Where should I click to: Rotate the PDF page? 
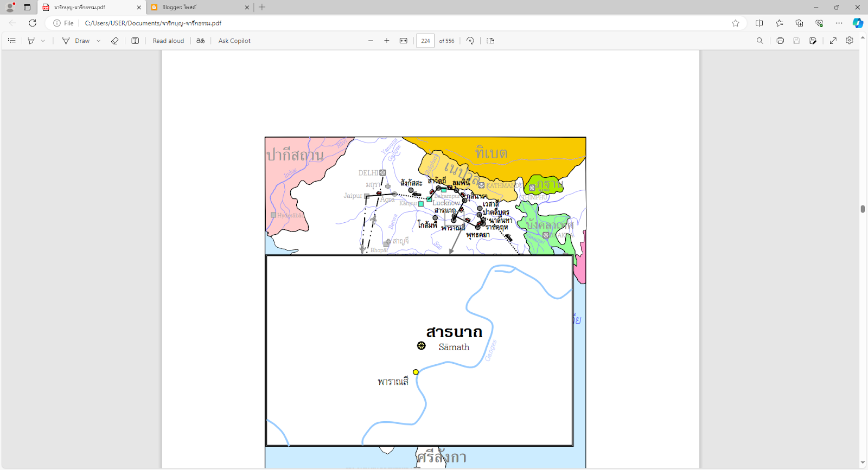point(470,41)
